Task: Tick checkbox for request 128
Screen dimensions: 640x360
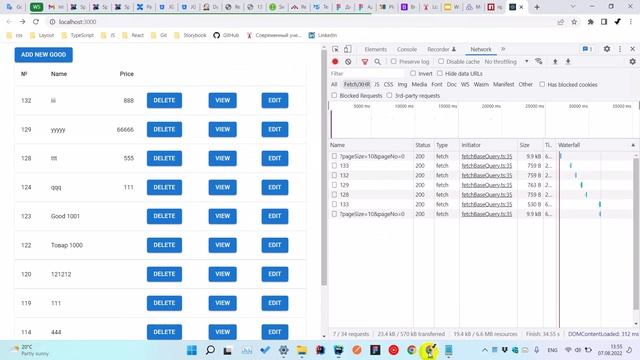Action: [x=334, y=195]
